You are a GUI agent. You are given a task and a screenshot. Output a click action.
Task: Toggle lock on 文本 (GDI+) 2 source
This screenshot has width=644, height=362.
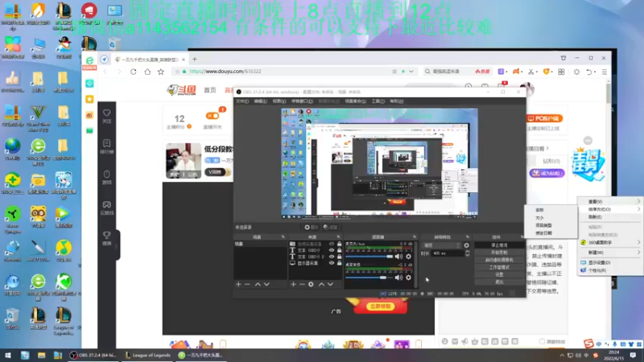tap(339, 257)
